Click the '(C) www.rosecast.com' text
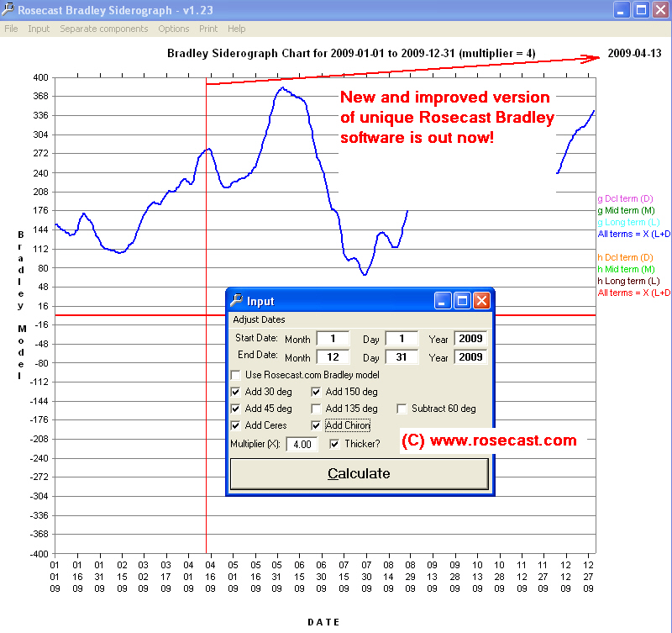Screen dimensions: 672x633 pyautogui.click(x=489, y=440)
